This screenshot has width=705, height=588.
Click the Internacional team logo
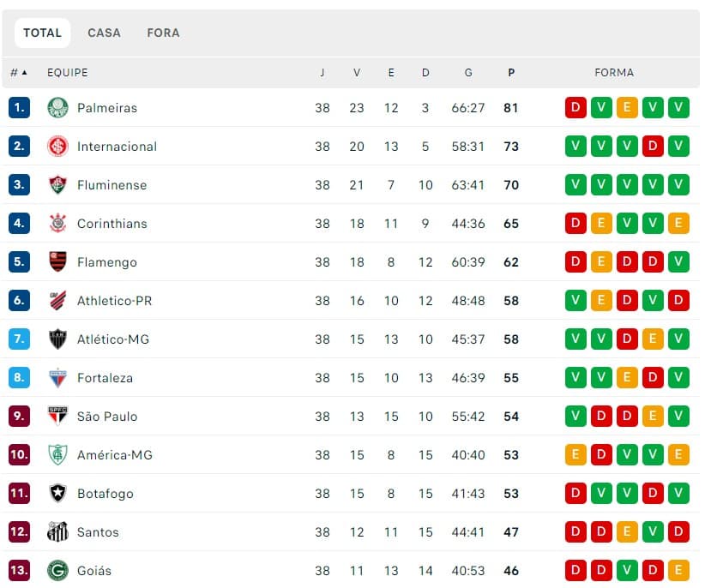click(x=57, y=147)
